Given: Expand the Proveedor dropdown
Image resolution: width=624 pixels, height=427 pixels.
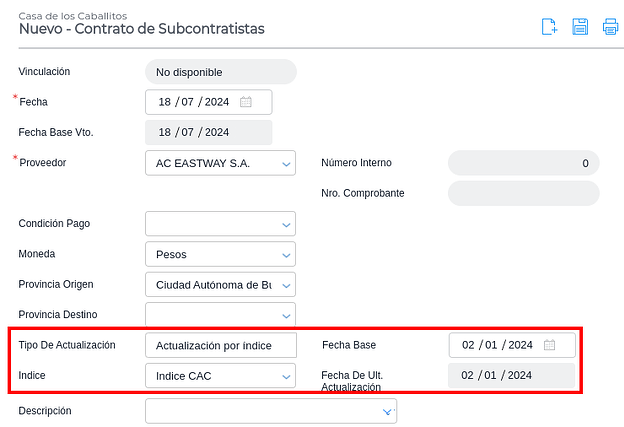Looking at the screenshot, I should [x=287, y=163].
